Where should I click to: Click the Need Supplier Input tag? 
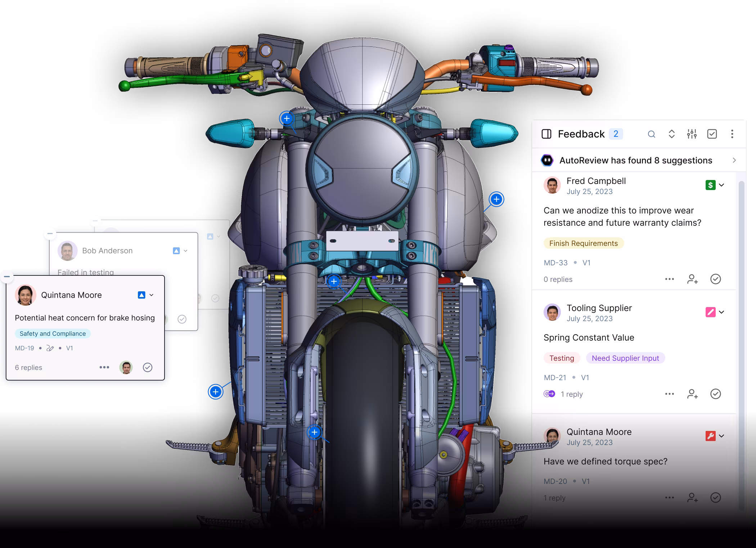coord(625,358)
